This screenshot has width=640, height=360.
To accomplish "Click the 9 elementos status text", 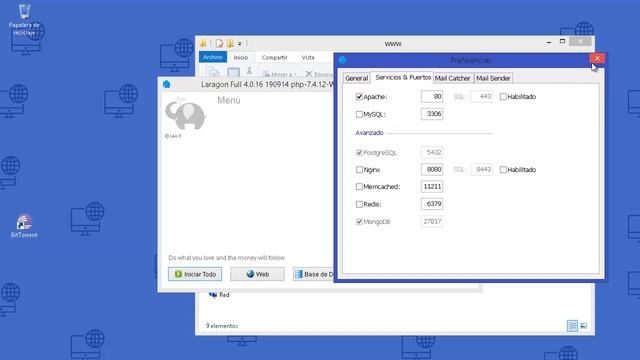I will (222, 326).
